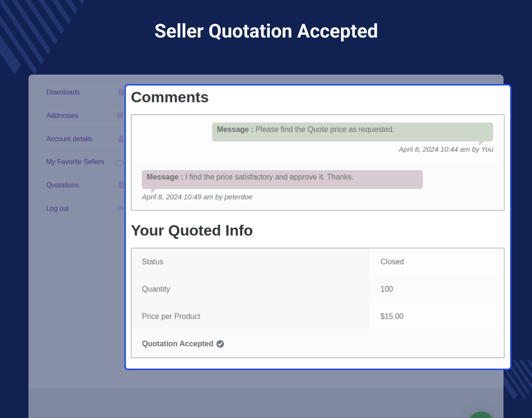
Task: Click the $15.00 price per product value
Action: pyautogui.click(x=392, y=316)
